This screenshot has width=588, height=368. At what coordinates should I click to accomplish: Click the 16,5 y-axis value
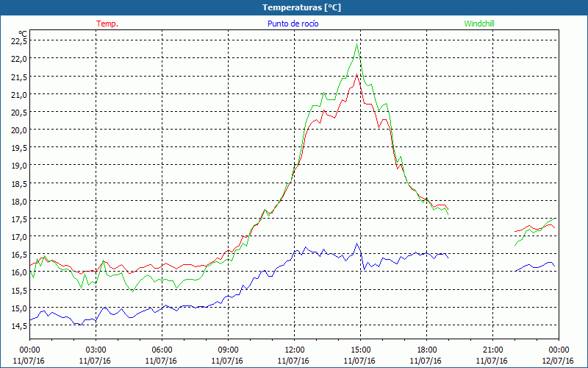point(20,255)
